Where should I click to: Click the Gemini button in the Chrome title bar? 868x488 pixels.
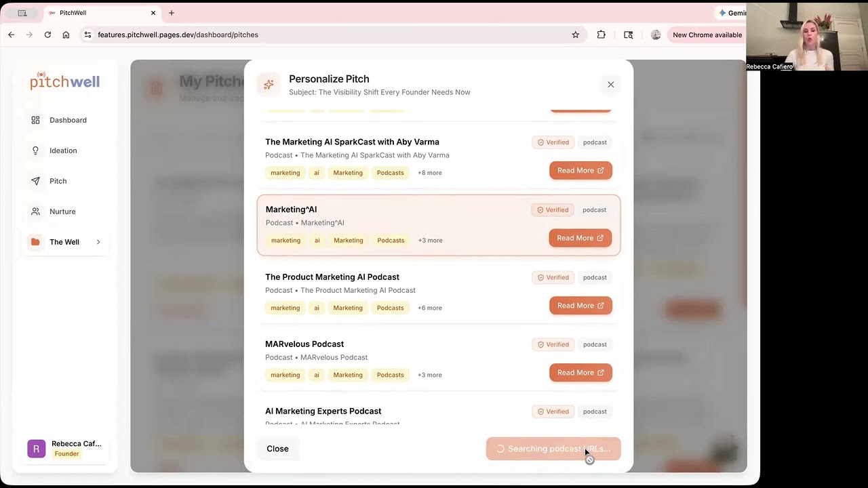pyautogui.click(x=731, y=13)
